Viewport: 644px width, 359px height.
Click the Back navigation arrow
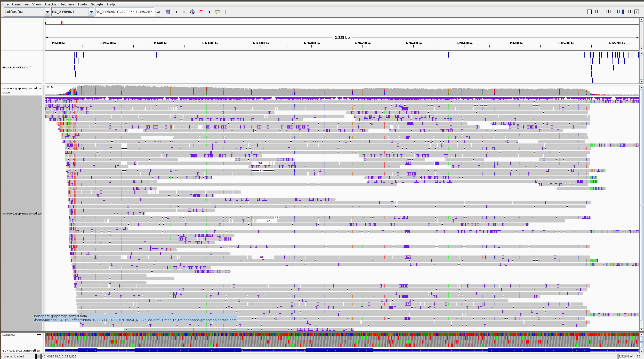[176, 12]
